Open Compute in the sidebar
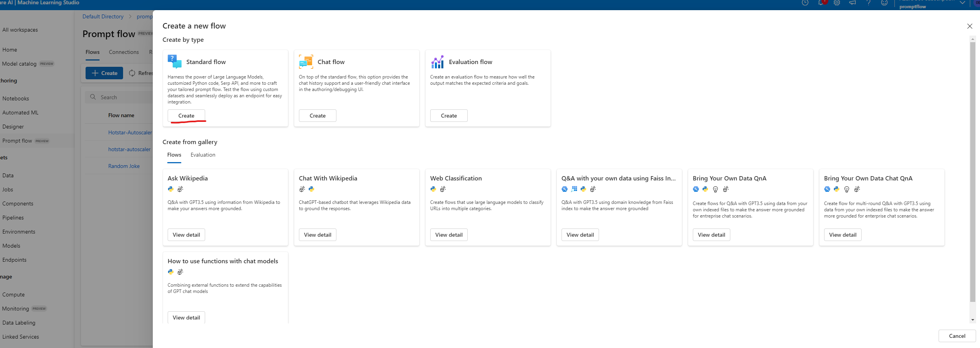 pos(13,294)
